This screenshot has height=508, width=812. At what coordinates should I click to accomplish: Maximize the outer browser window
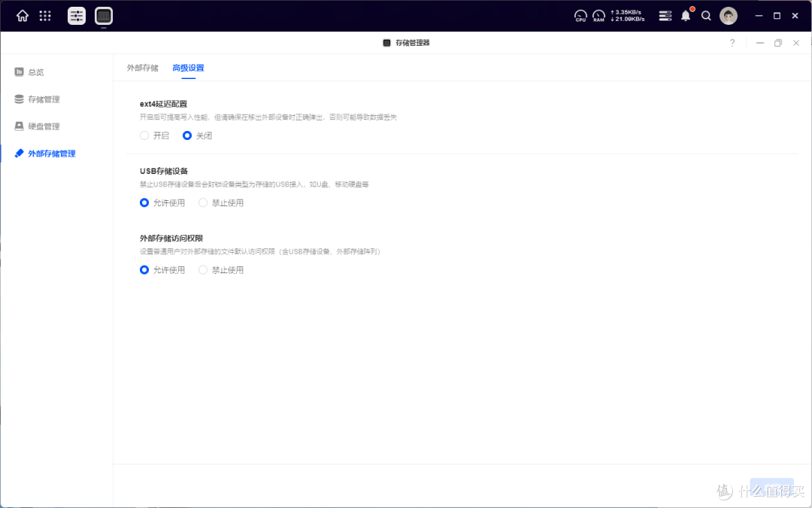tap(777, 16)
